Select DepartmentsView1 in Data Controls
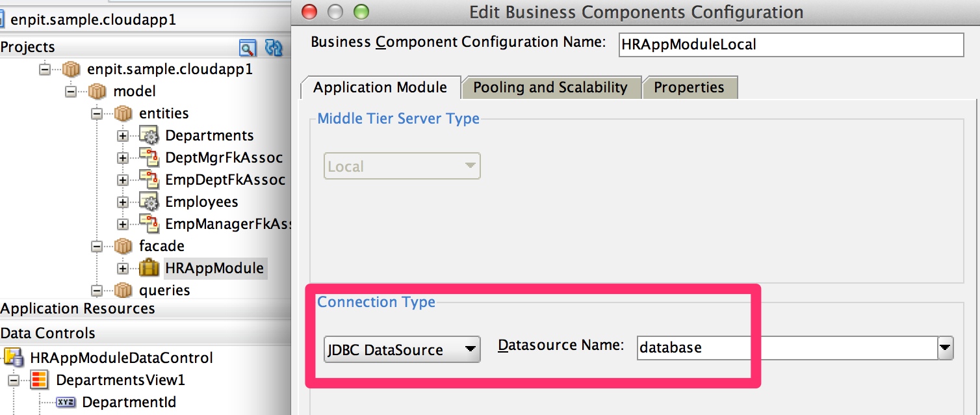The height and width of the screenshot is (415, 980). click(x=120, y=380)
